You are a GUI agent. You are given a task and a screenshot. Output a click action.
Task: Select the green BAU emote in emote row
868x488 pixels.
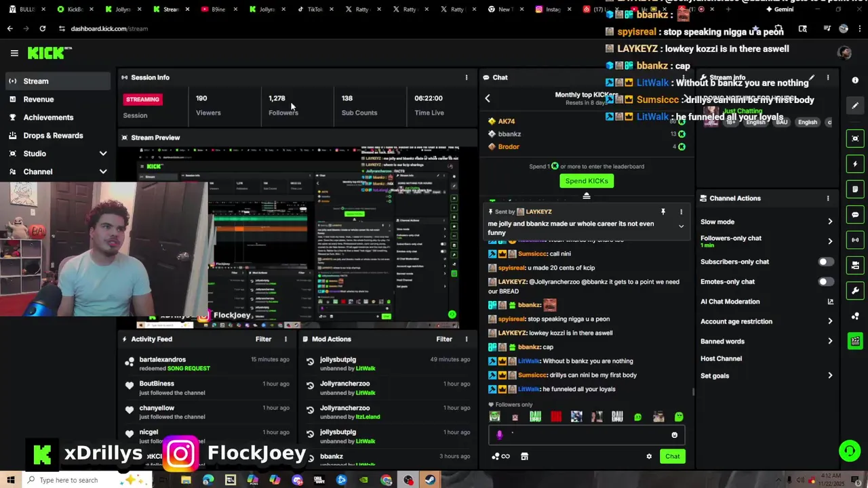(x=535, y=417)
